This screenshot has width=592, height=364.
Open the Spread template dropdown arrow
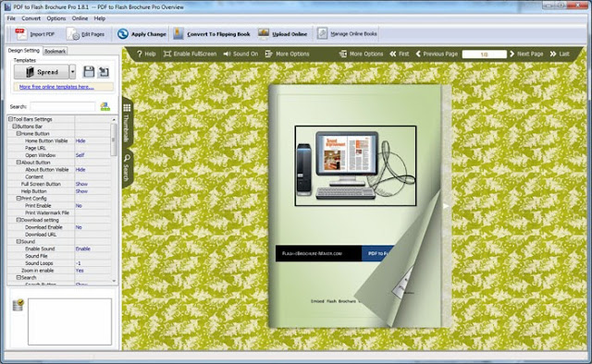tap(72, 72)
